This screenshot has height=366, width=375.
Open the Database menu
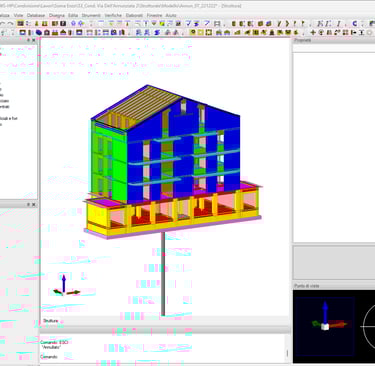coord(36,15)
